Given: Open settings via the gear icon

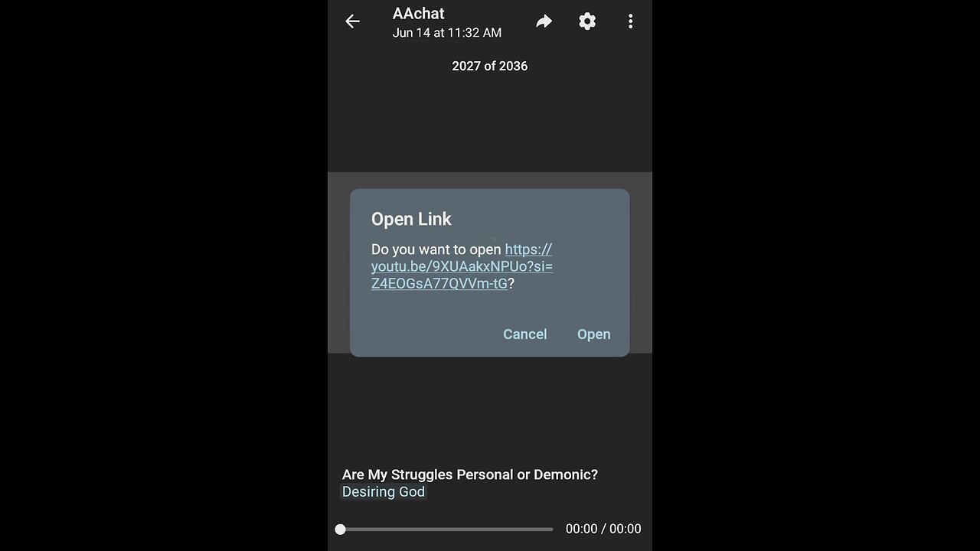Looking at the screenshot, I should (x=587, y=21).
